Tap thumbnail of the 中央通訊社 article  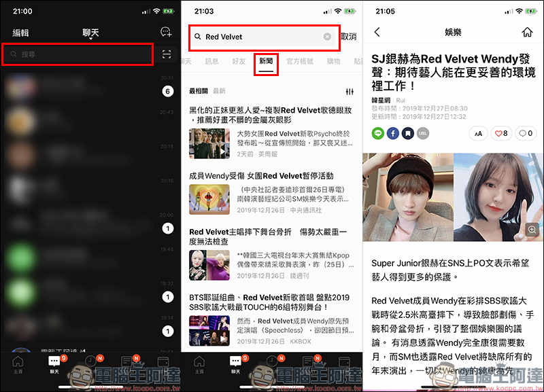click(x=209, y=199)
